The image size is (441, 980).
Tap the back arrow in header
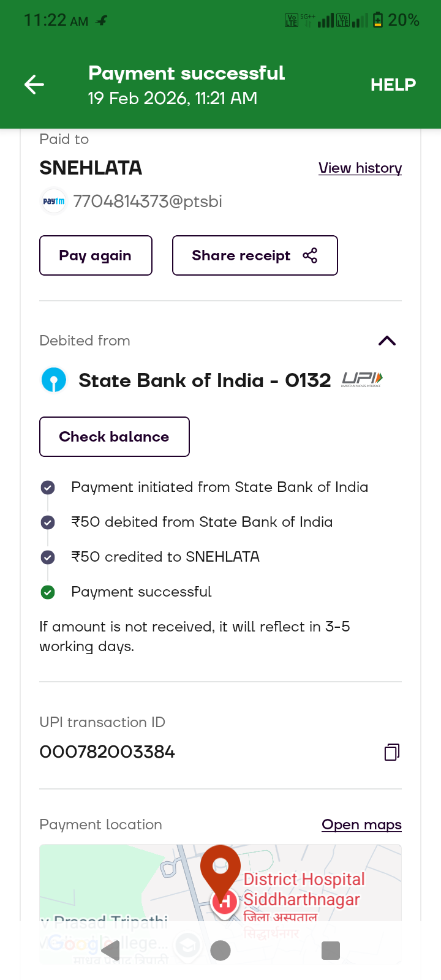pyautogui.click(x=34, y=85)
